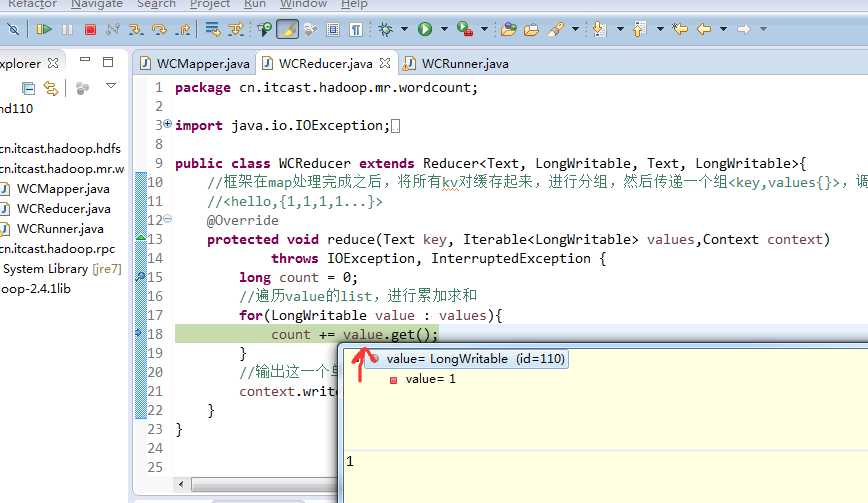This screenshot has height=503, width=868.
Task: Toggle Block Selection Mode
Action: [333, 29]
